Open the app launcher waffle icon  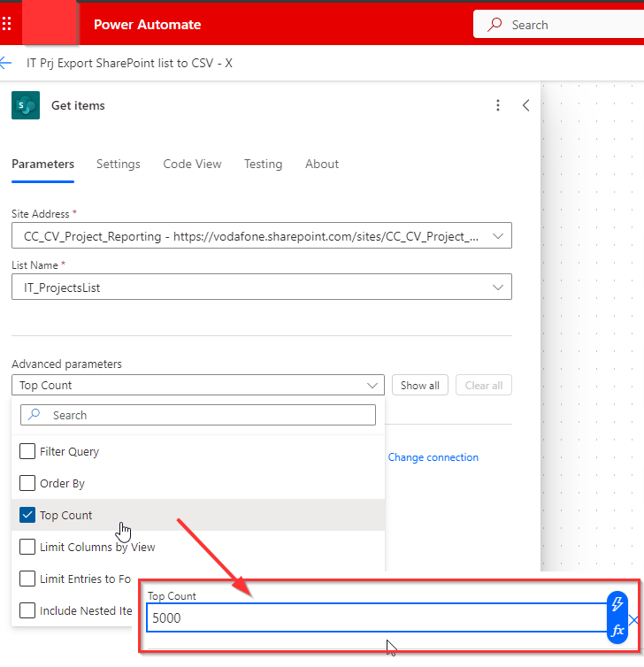7,24
